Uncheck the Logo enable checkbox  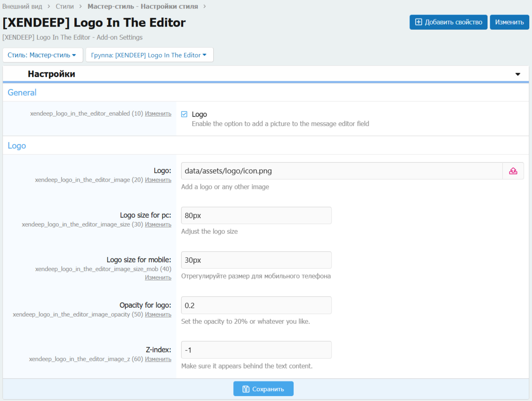tap(184, 114)
